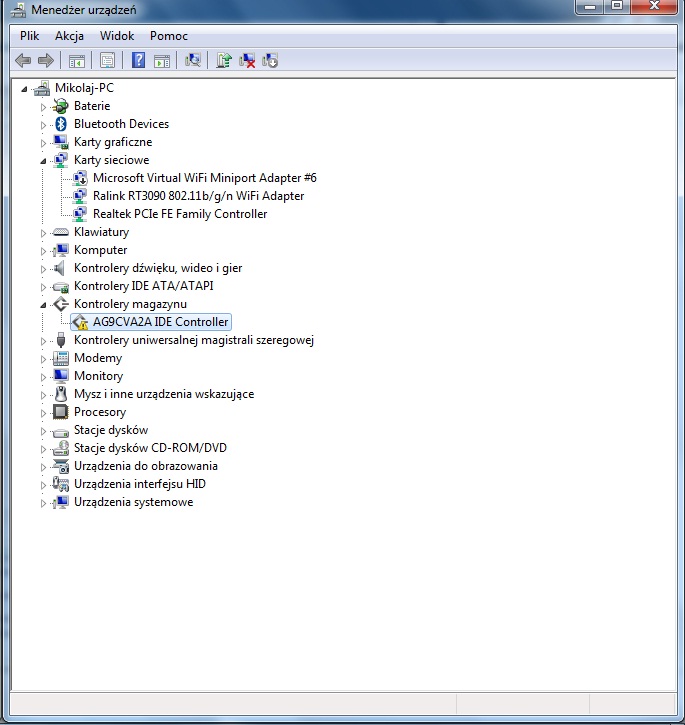This screenshot has height=725, width=685.
Task: Select Ralink RT3090 802.11b/g/n WiFi Adapter
Action: [198, 196]
